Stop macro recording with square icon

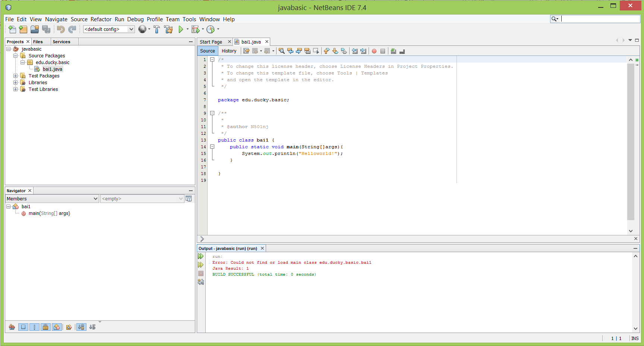coord(383,51)
